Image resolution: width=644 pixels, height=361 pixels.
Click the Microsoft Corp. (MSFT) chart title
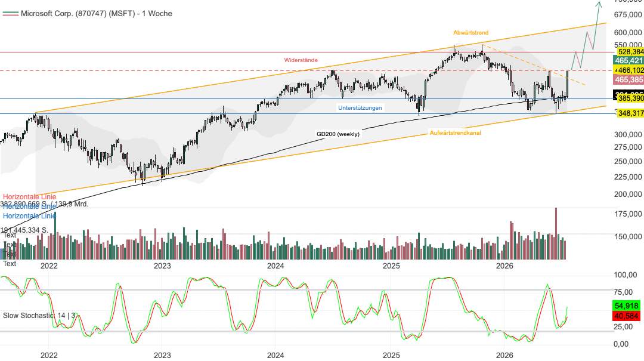[x=96, y=14]
